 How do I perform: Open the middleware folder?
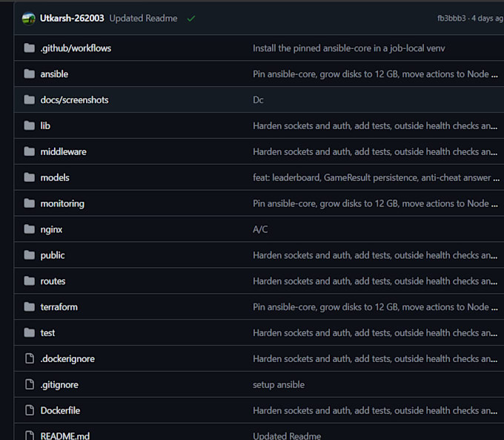(x=63, y=151)
